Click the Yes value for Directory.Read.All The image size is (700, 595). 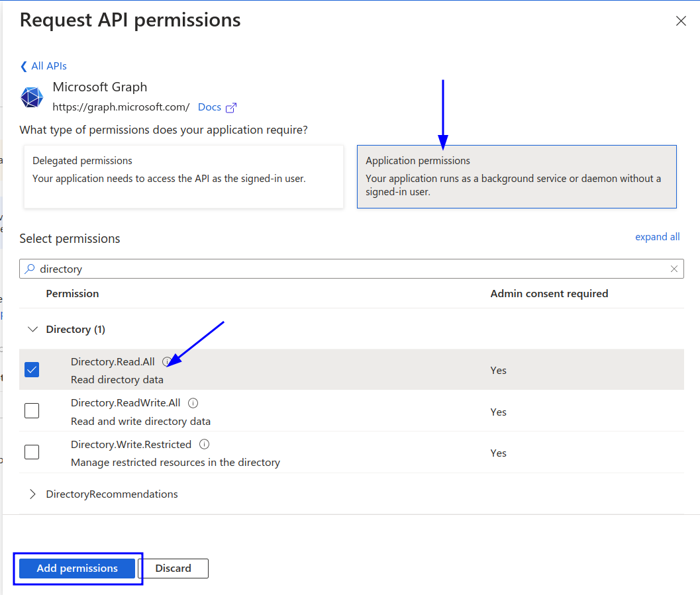(x=498, y=371)
